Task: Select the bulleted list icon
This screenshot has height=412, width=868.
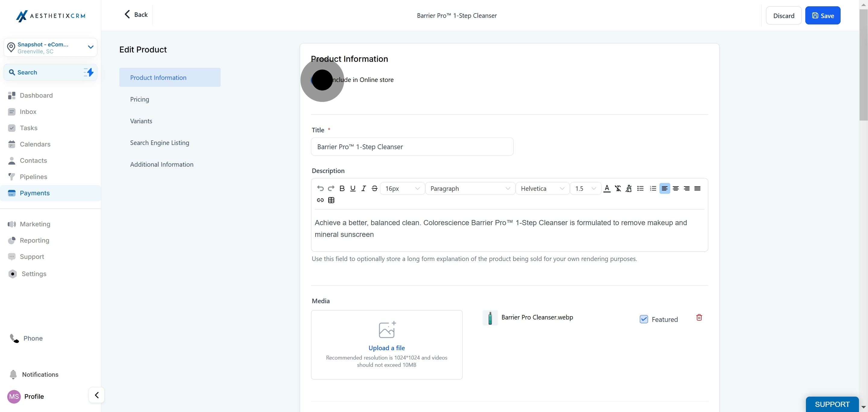Action: click(640, 188)
